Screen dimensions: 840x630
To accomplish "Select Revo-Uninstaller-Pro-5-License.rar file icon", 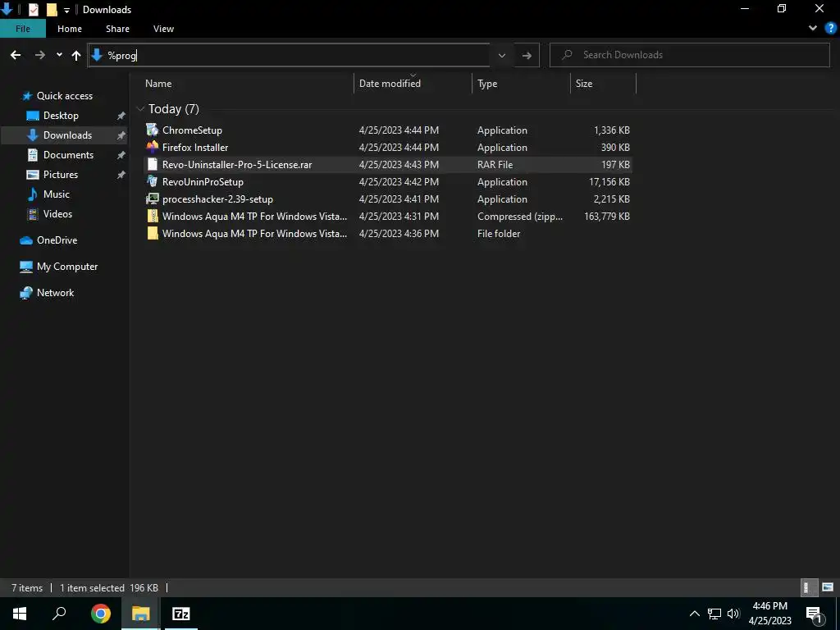I will point(153,164).
